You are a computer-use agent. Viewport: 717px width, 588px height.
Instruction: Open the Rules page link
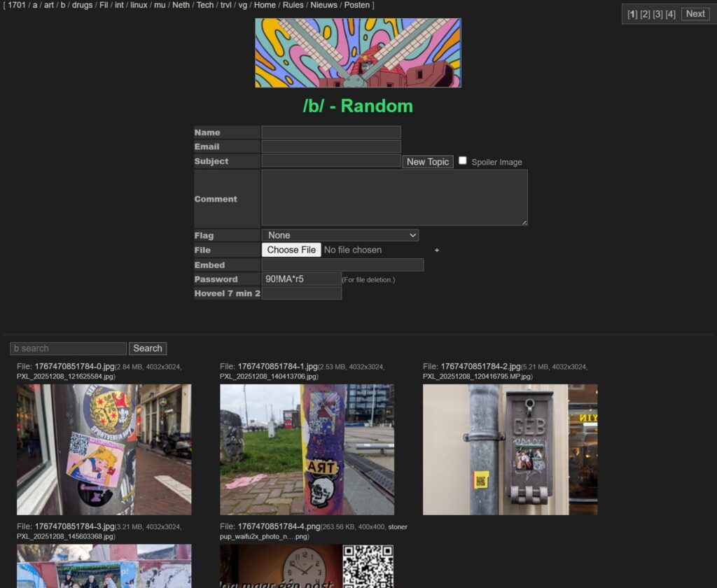click(293, 5)
